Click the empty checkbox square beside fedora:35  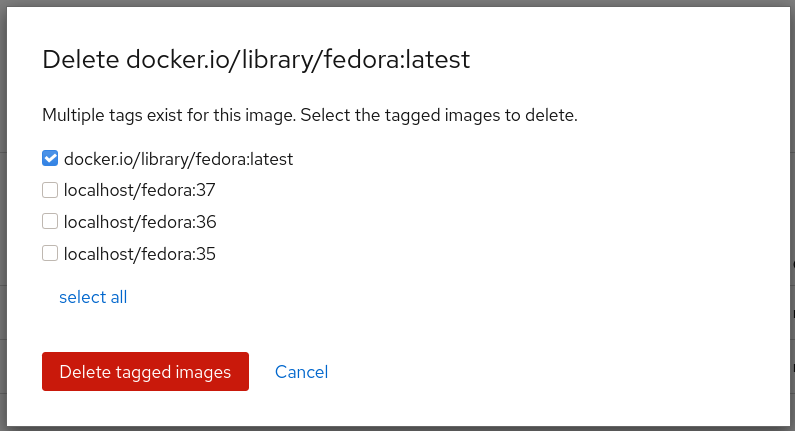(50, 253)
